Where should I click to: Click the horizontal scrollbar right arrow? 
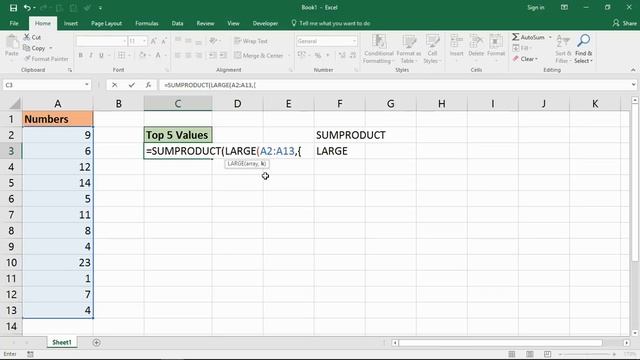(627, 342)
